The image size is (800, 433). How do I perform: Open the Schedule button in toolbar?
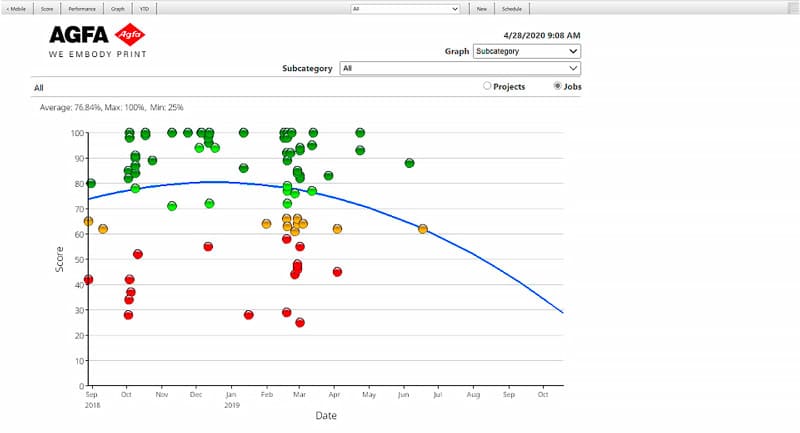click(512, 9)
